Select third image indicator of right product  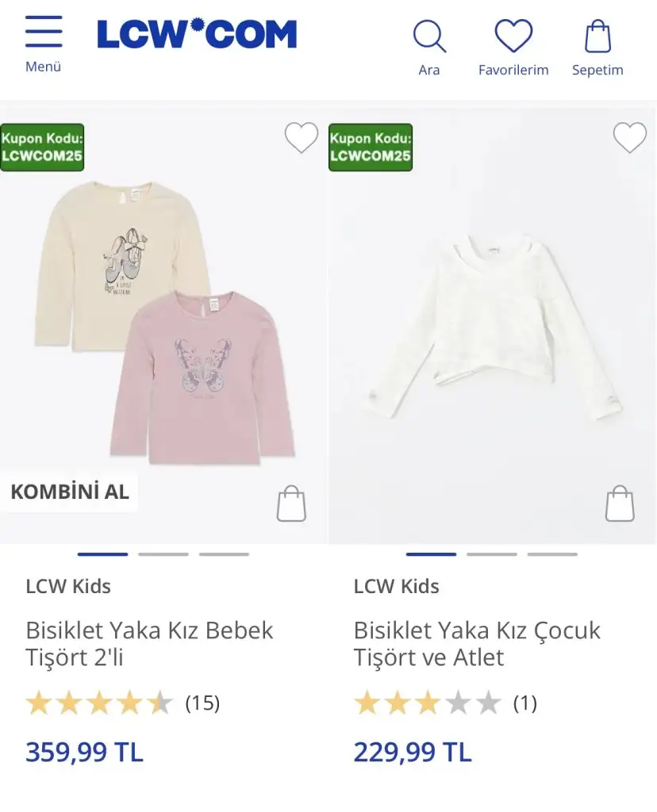point(552,554)
